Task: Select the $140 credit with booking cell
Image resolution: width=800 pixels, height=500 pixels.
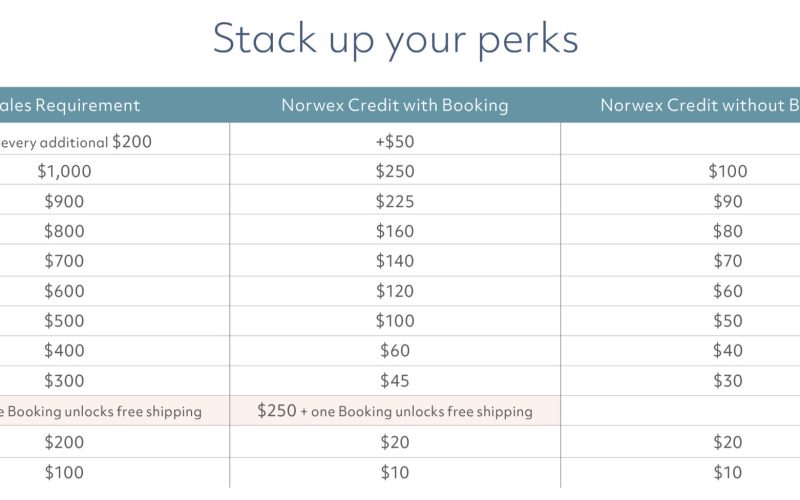Action: click(x=394, y=261)
